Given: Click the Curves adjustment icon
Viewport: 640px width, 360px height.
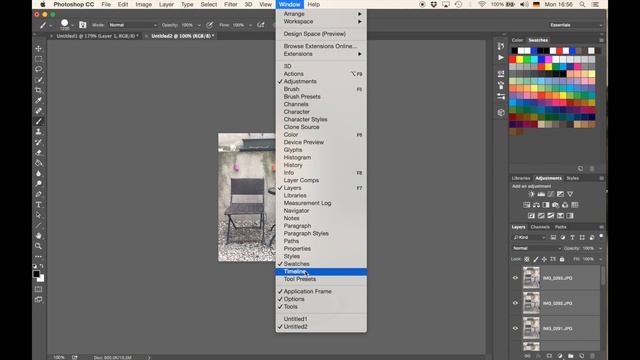Looking at the screenshot, I should 551,194.
